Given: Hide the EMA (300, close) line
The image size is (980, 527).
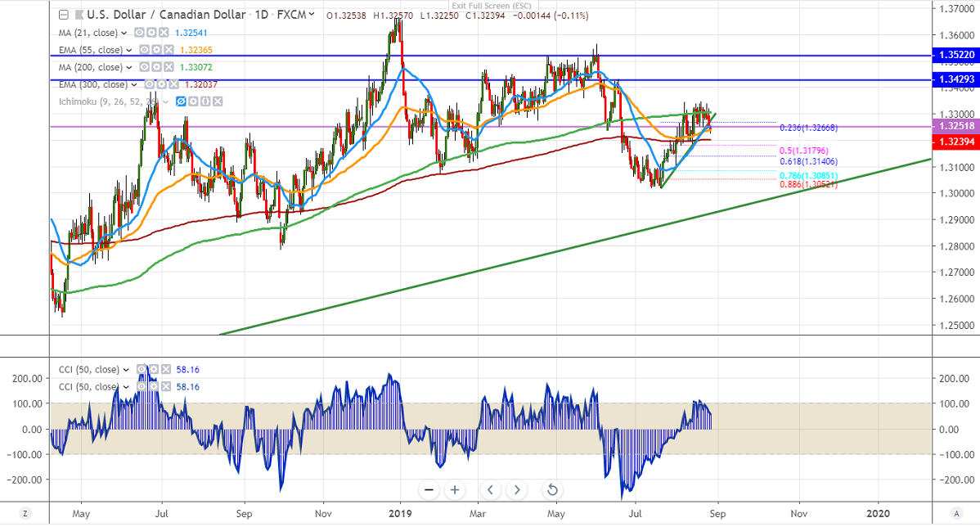Looking at the screenshot, I should (150, 84).
